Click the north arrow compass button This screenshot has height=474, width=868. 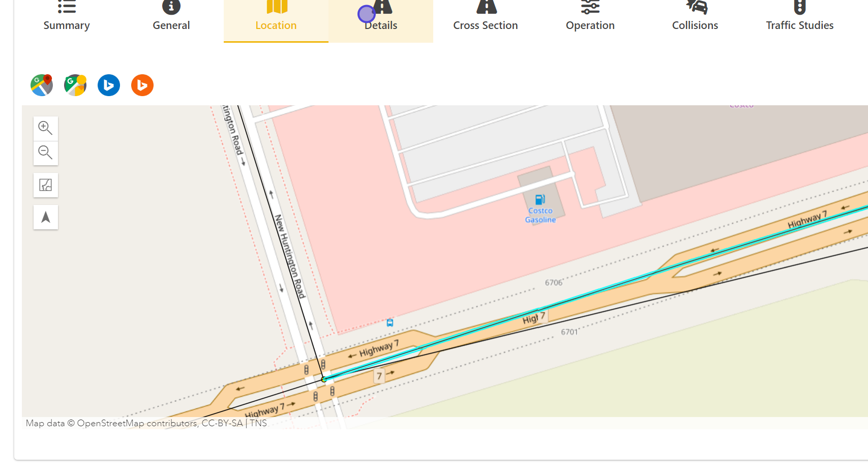click(46, 217)
